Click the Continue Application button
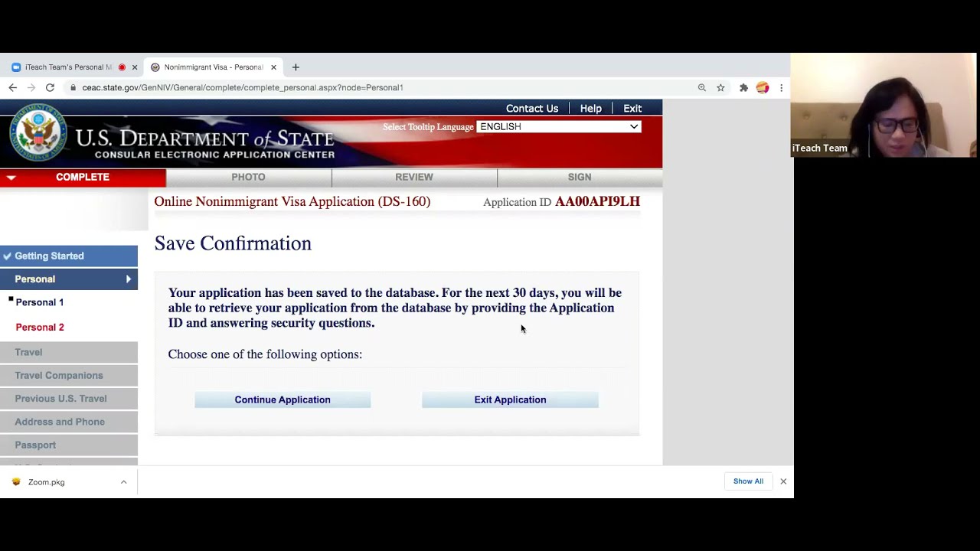The height and width of the screenshot is (551, 980). coord(283,399)
